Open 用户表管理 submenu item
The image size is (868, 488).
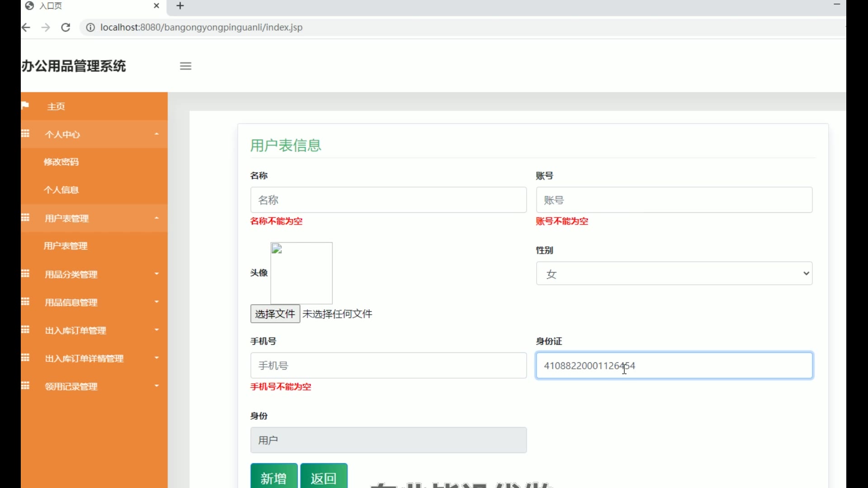66,246
